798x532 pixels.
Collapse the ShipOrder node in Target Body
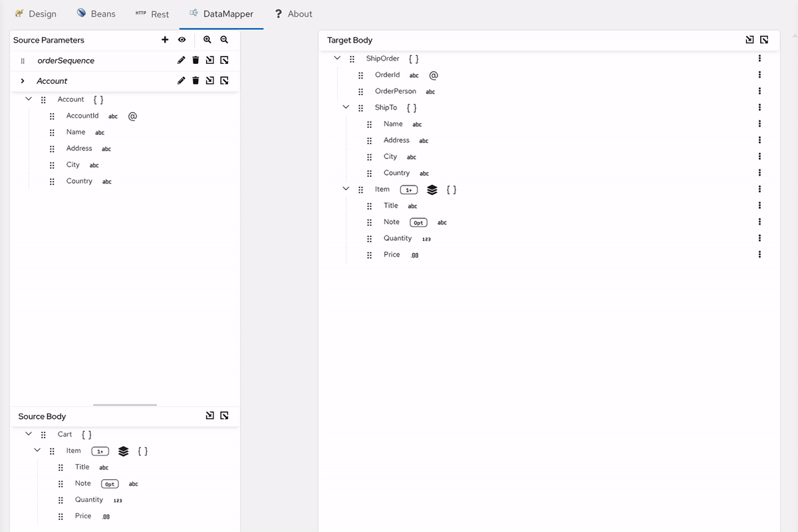[337, 59]
